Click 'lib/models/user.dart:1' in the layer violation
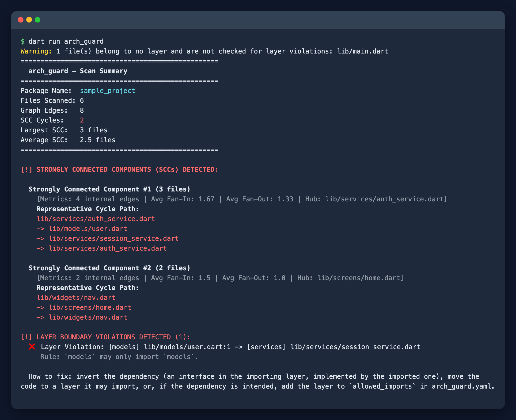Screen dimensions: 516x420 point(187,347)
